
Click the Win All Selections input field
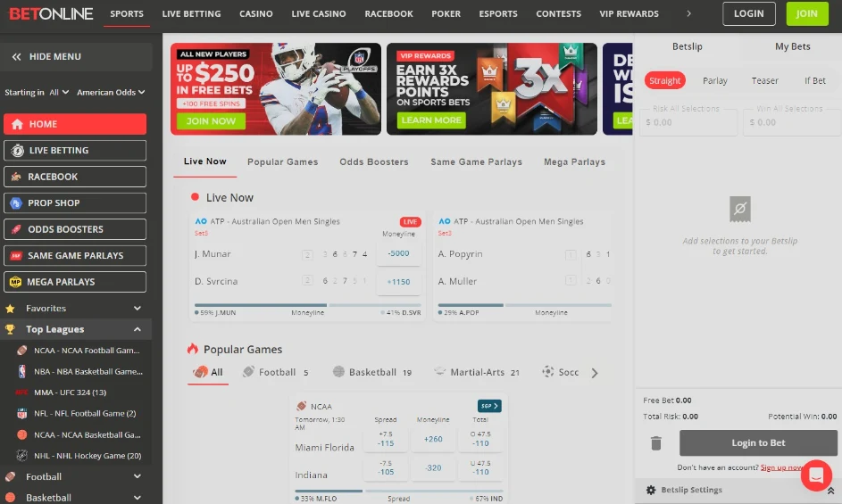792,122
